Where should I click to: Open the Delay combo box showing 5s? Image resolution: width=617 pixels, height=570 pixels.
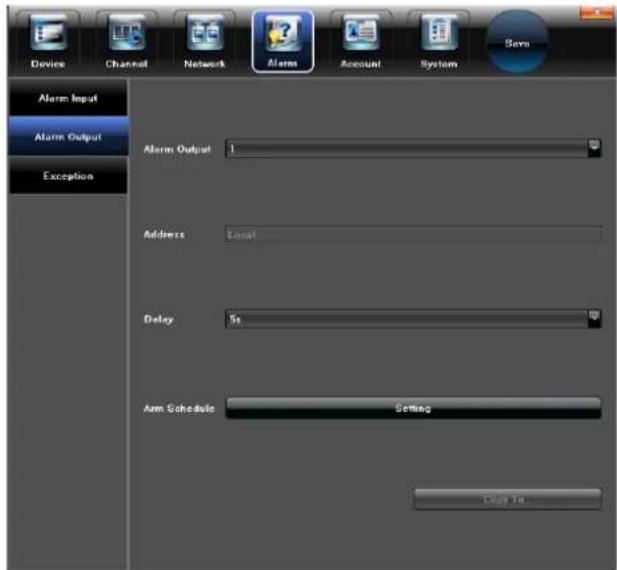point(413,319)
